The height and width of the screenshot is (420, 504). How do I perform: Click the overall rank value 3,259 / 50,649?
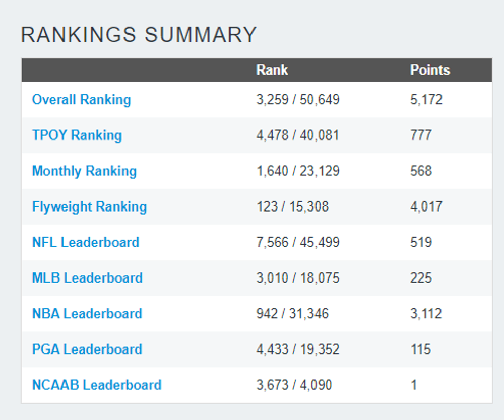(297, 100)
